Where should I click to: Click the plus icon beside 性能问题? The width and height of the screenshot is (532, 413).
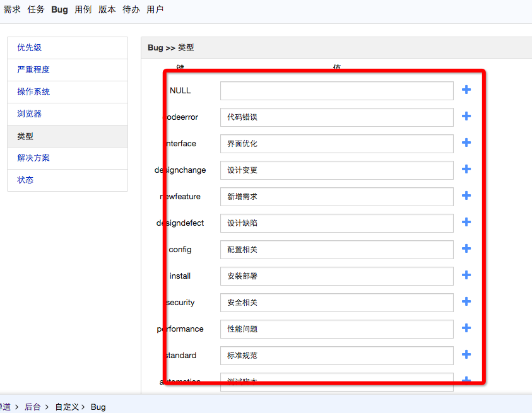(466, 329)
